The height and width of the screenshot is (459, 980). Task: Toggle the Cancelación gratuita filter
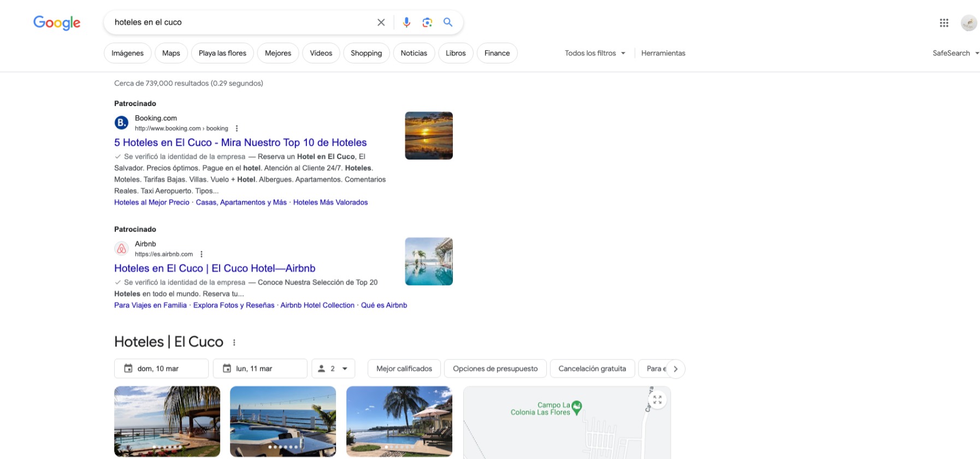coord(592,369)
